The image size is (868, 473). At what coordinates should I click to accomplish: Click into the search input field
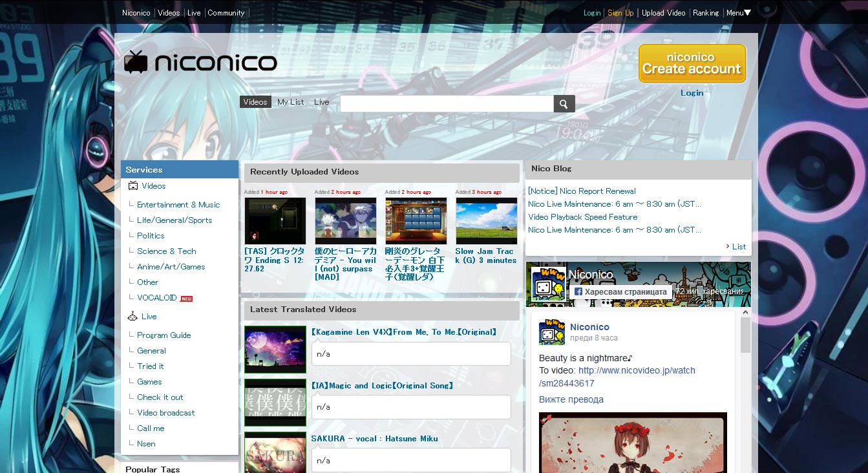(447, 103)
